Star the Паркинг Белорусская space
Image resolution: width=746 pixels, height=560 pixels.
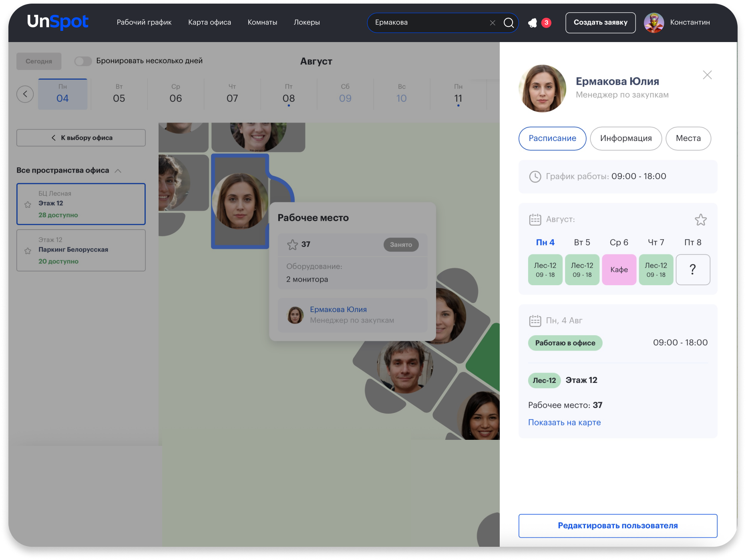(28, 251)
